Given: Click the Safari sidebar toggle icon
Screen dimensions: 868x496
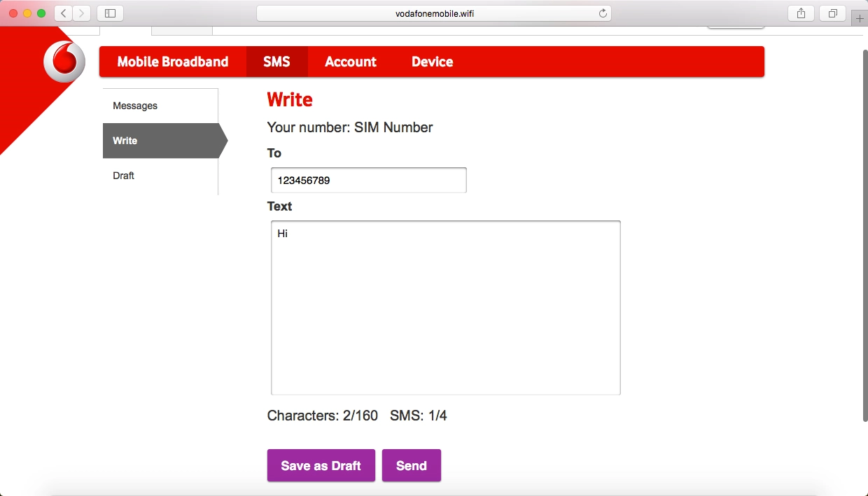Looking at the screenshot, I should (110, 12).
